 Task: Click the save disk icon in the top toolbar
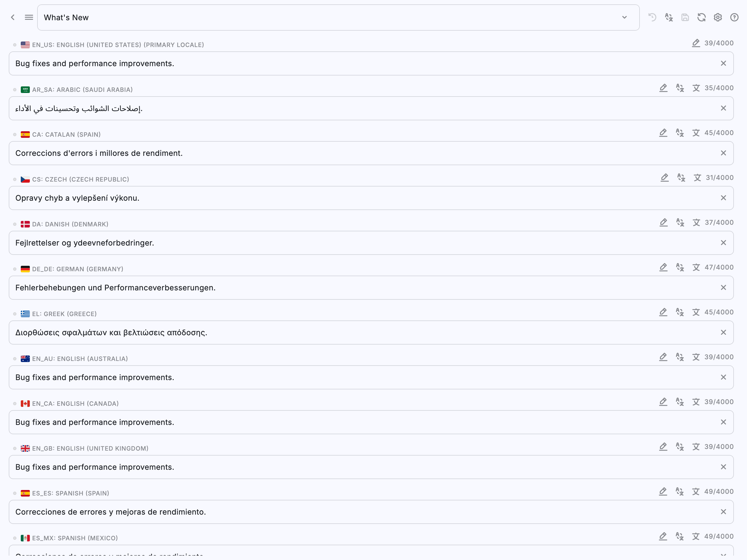(x=685, y=17)
